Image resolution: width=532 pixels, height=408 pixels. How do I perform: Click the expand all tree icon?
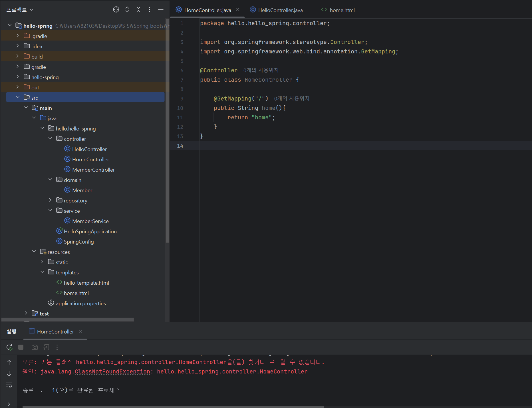click(x=127, y=9)
